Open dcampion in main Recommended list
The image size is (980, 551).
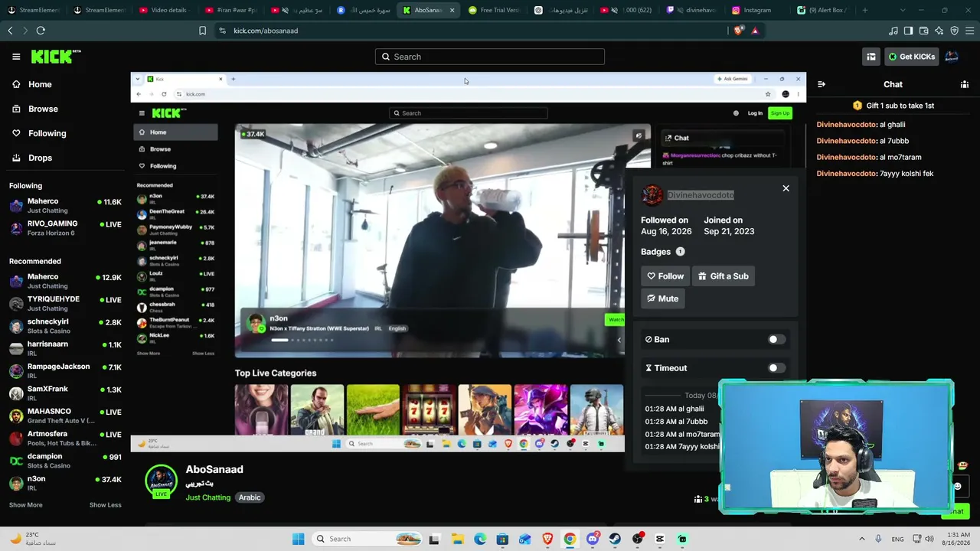click(x=65, y=461)
